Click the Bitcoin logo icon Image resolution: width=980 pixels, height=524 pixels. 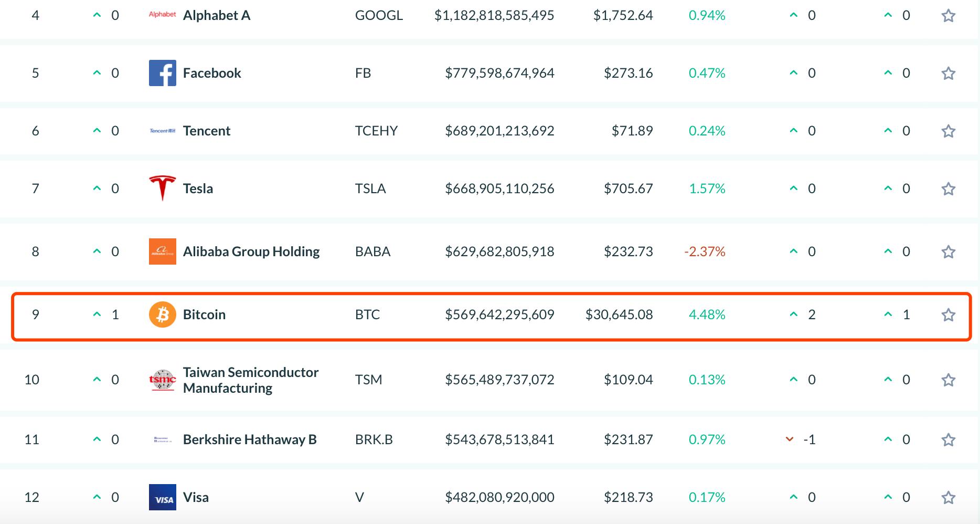163,315
